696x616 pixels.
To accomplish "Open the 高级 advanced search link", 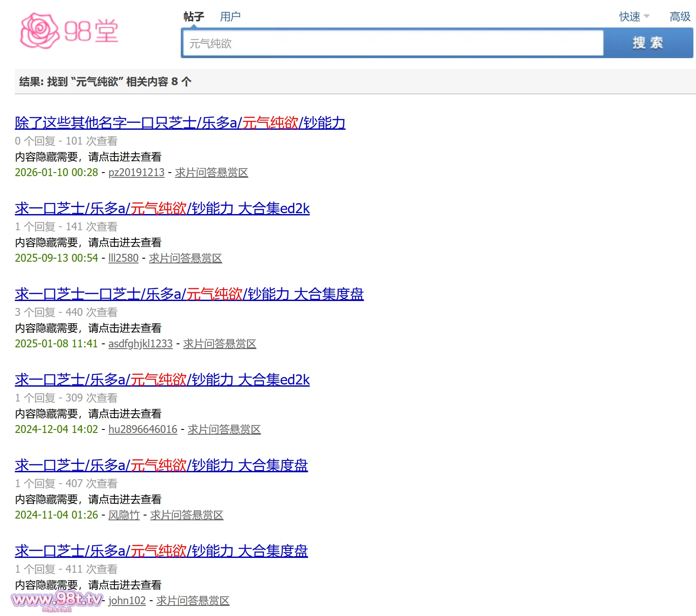I will click(x=679, y=17).
